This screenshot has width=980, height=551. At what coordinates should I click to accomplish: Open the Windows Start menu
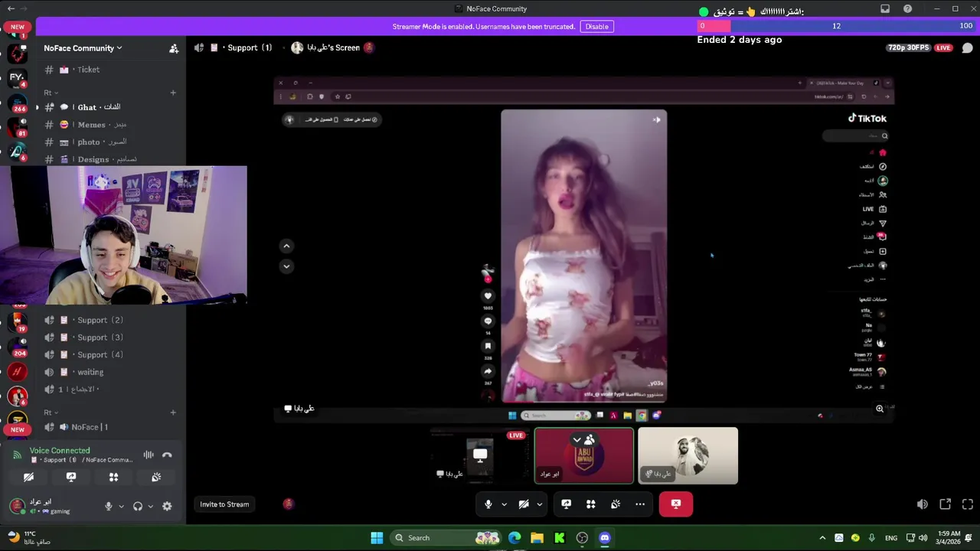pyautogui.click(x=377, y=538)
